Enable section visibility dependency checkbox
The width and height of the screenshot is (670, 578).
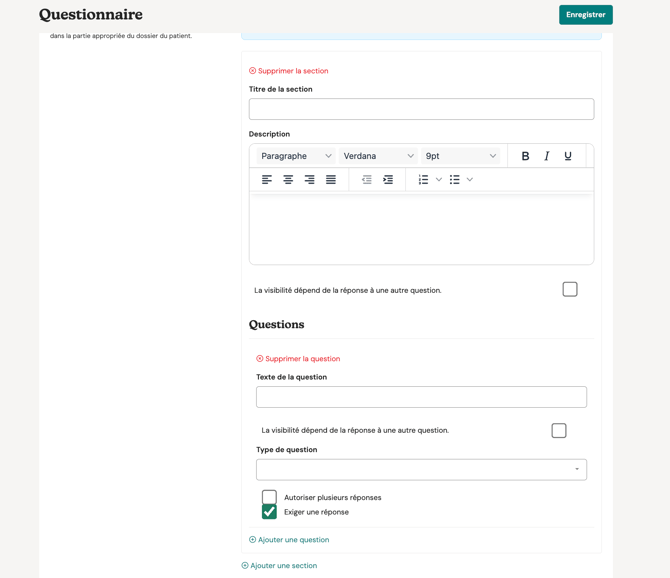pyautogui.click(x=570, y=289)
